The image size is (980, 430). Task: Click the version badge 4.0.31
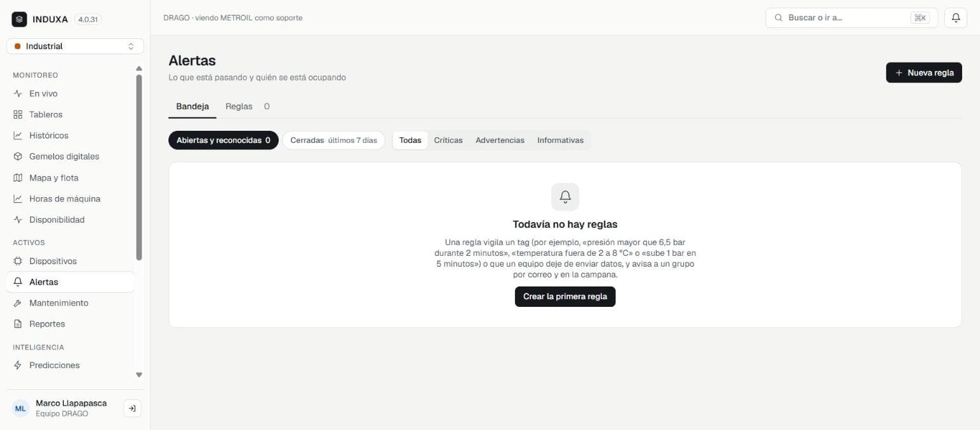pos(88,20)
